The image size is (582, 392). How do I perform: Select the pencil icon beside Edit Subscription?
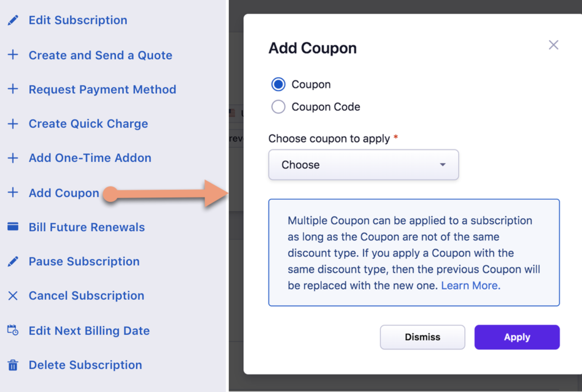(x=13, y=19)
